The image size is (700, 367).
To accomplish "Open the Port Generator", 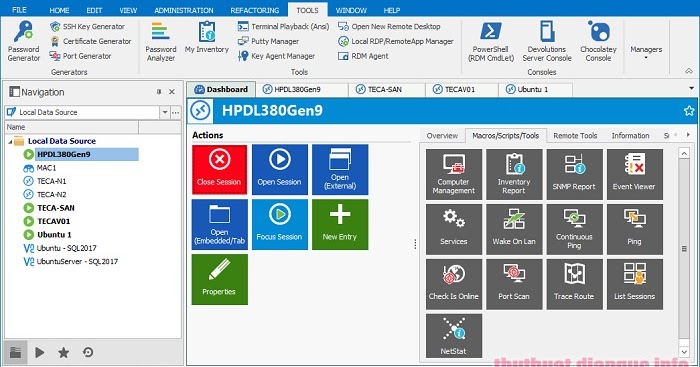I will [81, 56].
